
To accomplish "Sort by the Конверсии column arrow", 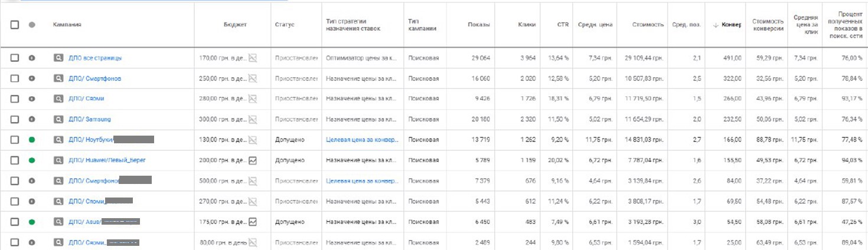I will pyautogui.click(x=716, y=25).
